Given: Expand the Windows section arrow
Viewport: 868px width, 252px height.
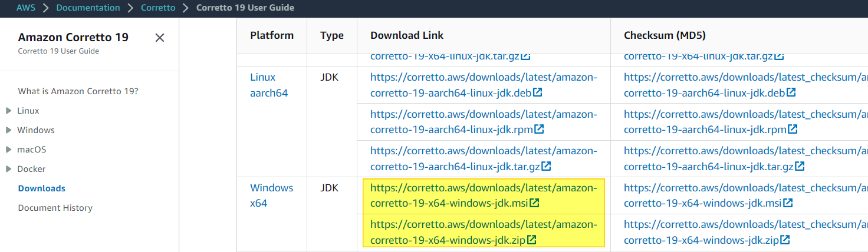Looking at the screenshot, I should (8, 130).
